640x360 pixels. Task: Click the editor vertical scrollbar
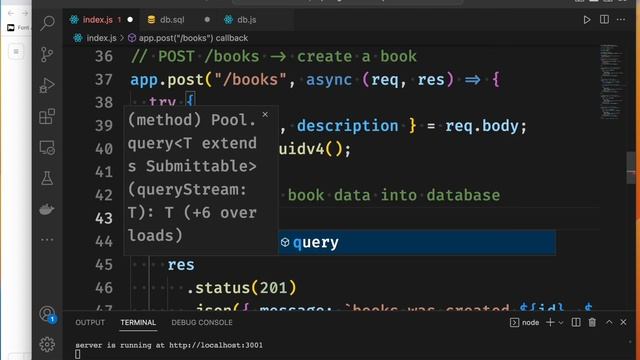tap(631, 168)
